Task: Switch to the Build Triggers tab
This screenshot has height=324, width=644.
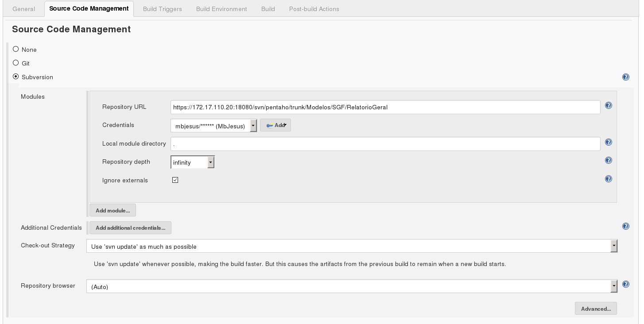Action: [162, 9]
